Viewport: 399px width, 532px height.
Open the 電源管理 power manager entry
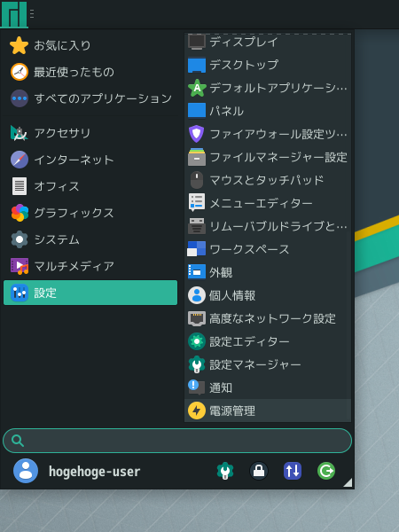pyautogui.click(x=268, y=411)
